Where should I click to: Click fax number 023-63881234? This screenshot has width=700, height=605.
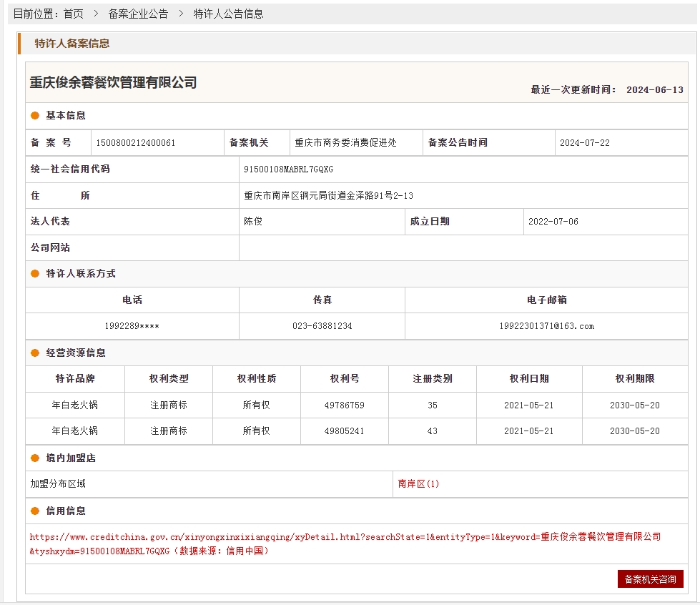point(322,326)
